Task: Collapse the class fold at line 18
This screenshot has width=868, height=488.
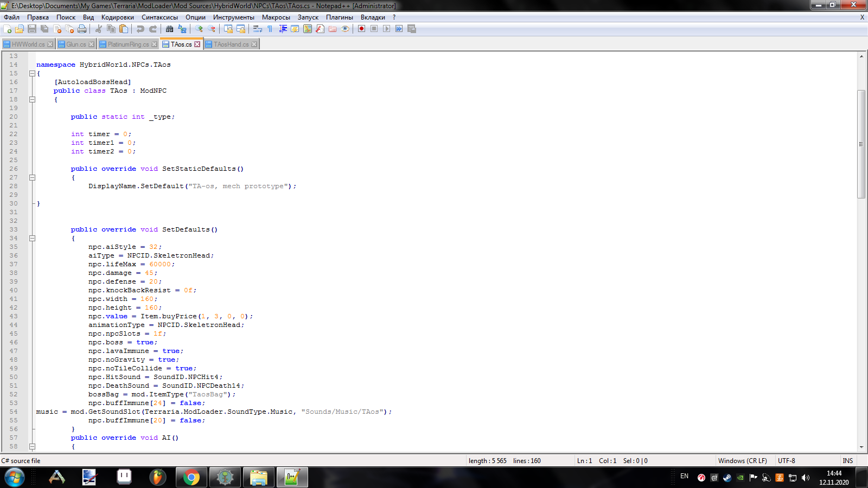Action: [32, 99]
